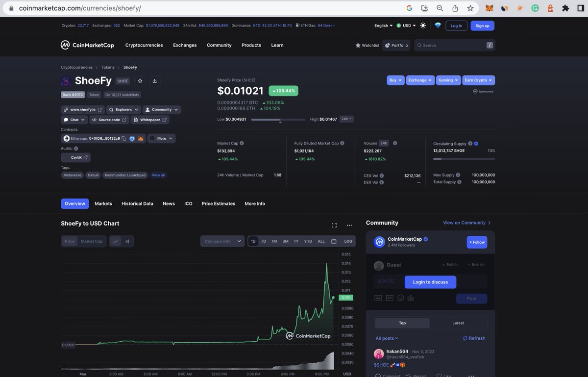
Task: Click the browser bookmark star icon
Action: (470, 8)
